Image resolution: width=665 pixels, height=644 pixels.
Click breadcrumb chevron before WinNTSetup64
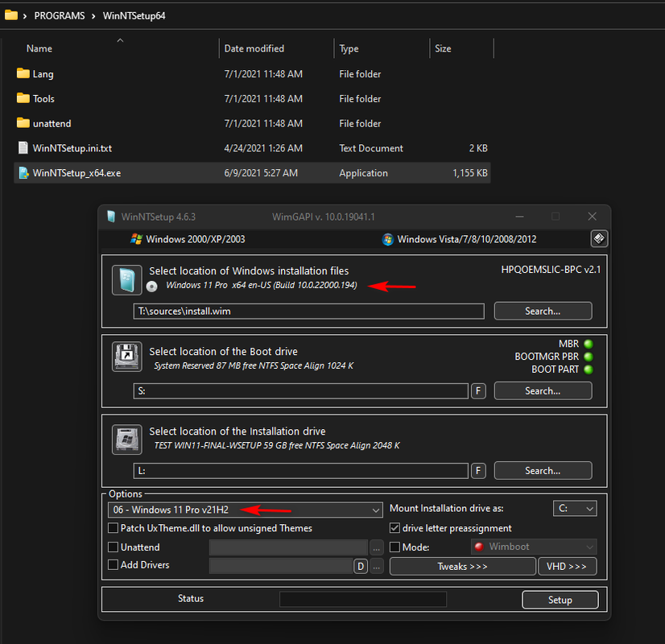[x=93, y=16]
